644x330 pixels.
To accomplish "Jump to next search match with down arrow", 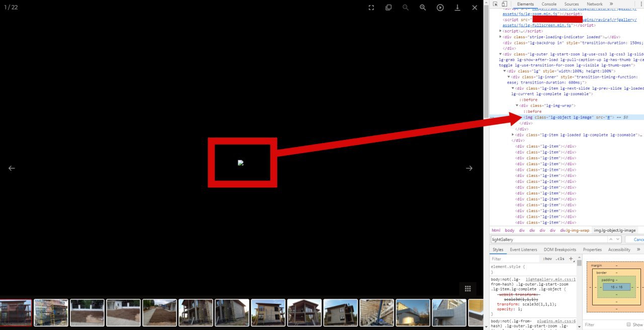I will pyautogui.click(x=618, y=240).
